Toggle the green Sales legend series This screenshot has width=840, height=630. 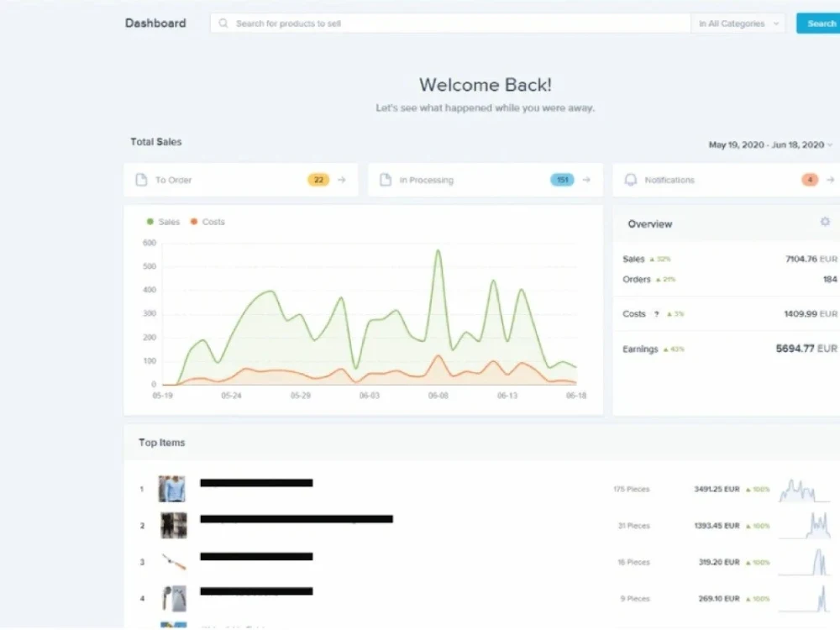[x=164, y=222]
